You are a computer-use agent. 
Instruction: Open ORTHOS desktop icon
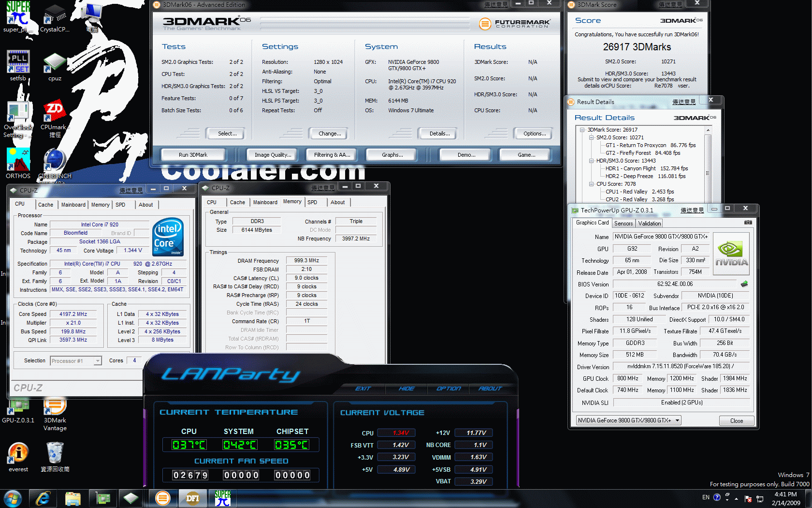[18, 164]
